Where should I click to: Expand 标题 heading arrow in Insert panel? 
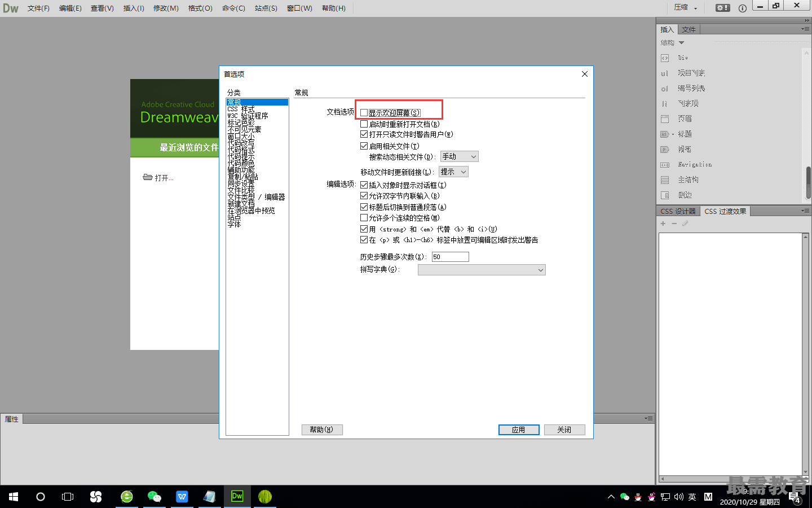click(x=673, y=134)
